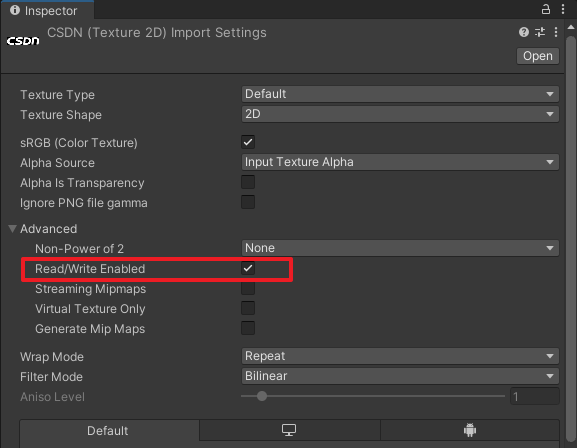Open import settings three-dot context menu
This screenshot has height=448, width=577.
[556, 32]
